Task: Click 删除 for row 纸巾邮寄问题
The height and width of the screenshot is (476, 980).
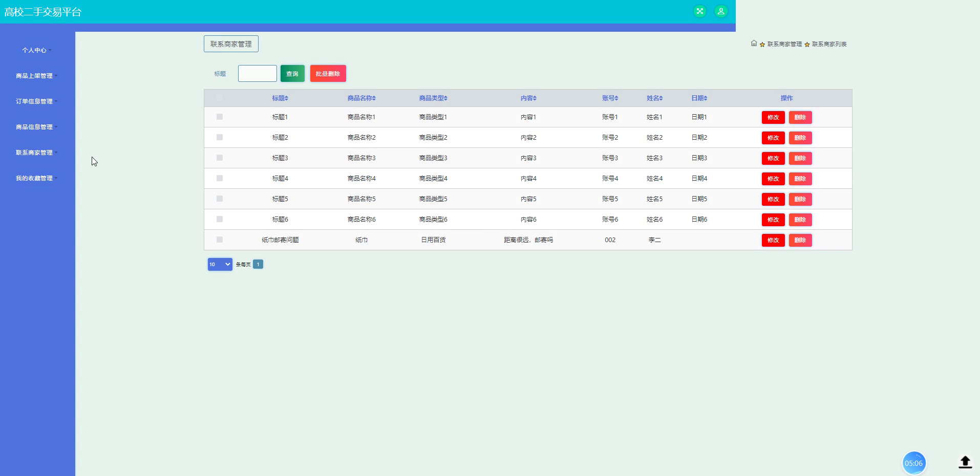Action: (800, 240)
